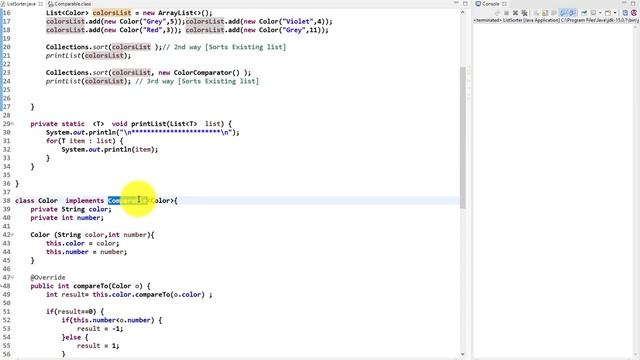The image size is (640, 360).
Task: Click the "Violet" string on line 17
Action: coord(298,21)
